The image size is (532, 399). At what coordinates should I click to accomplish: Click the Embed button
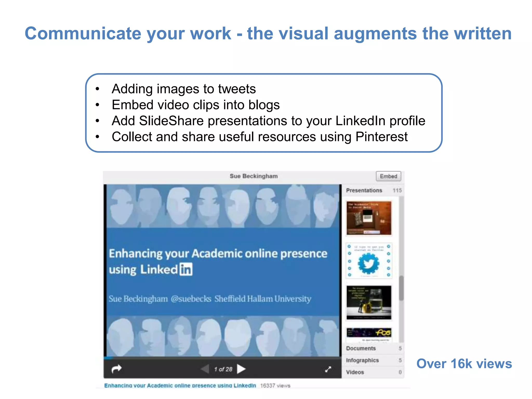tap(389, 176)
